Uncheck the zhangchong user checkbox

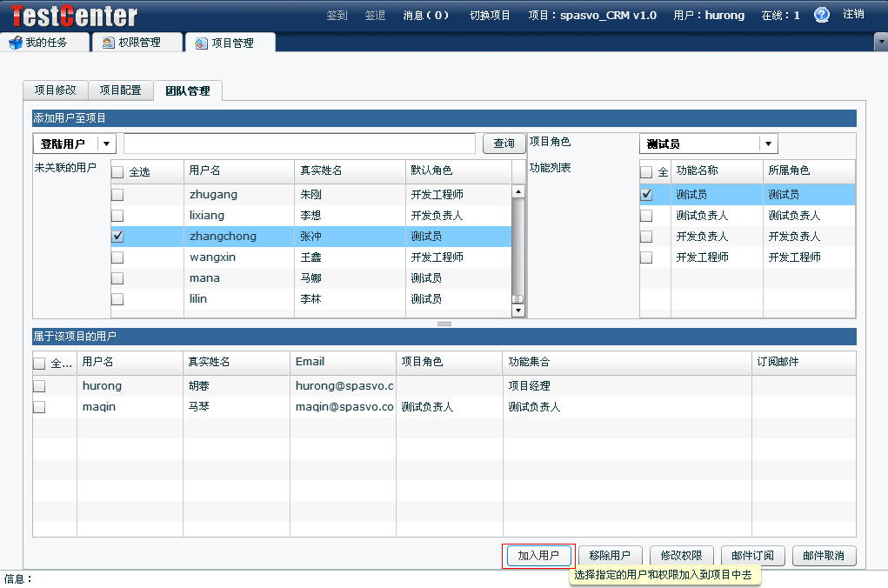point(117,237)
